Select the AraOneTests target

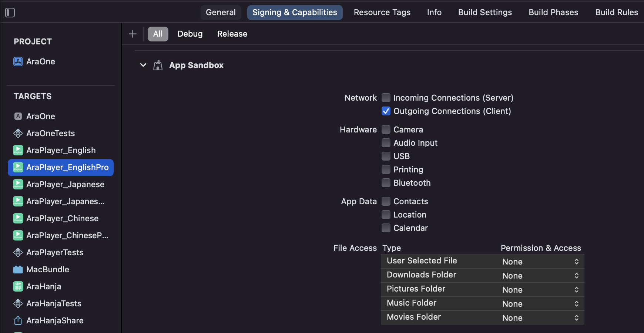(50, 134)
